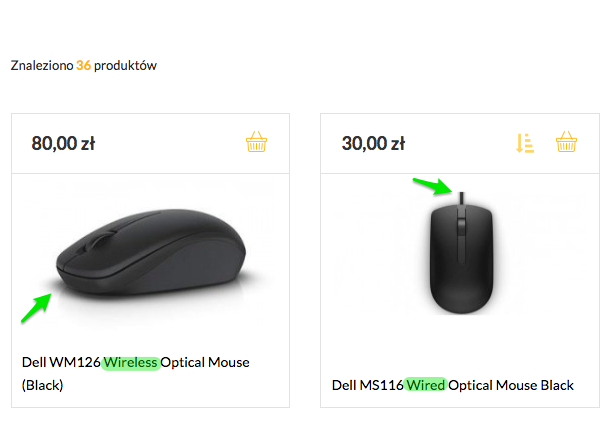This screenshot has width=614, height=435.
Task: Open Dell WM126 Wireless Optical Mouse link
Action: coord(135,374)
